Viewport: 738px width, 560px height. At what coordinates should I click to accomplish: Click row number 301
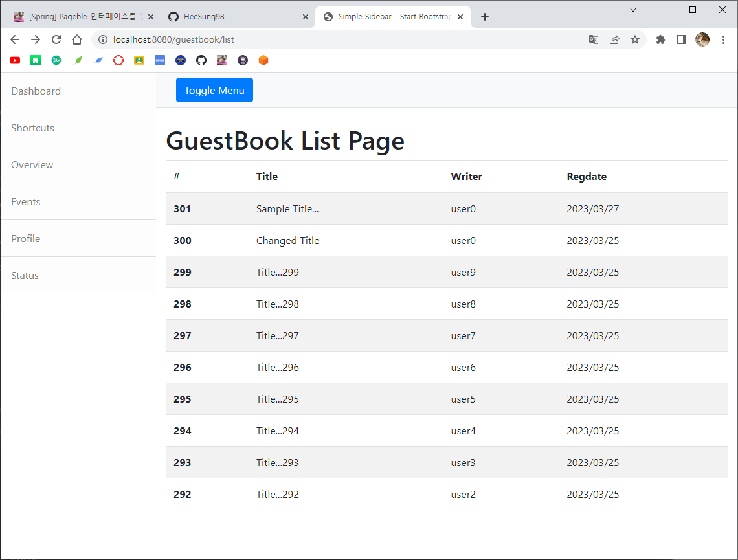pos(182,209)
